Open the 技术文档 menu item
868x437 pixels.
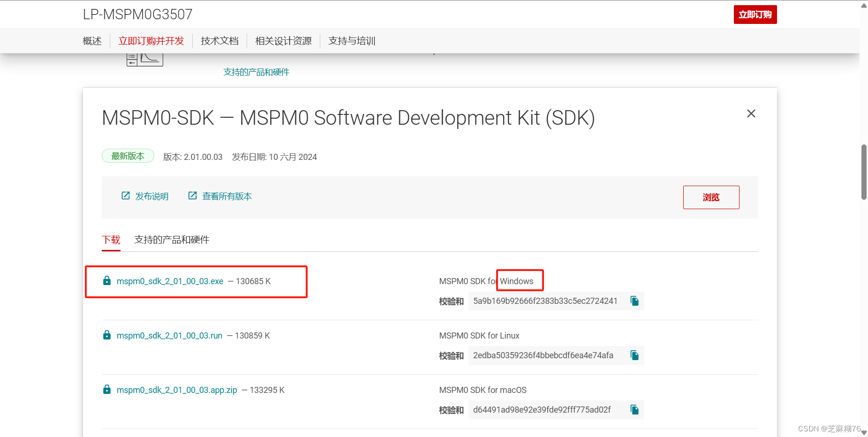(219, 41)
